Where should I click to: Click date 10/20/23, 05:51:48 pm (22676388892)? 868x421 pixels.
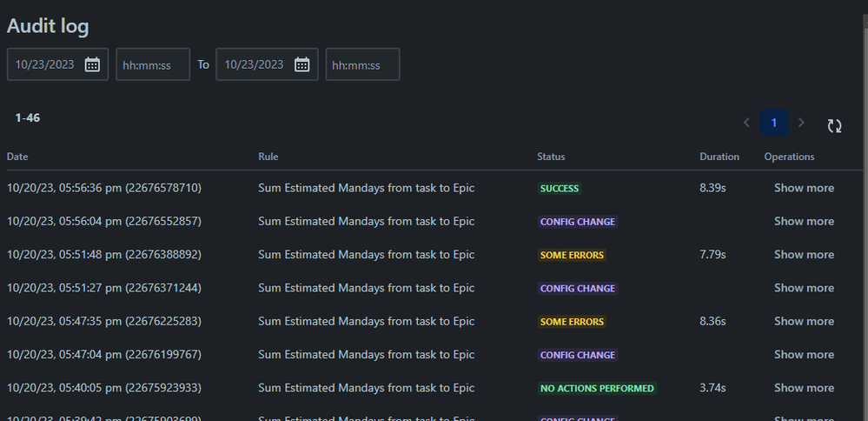[104, 254]
